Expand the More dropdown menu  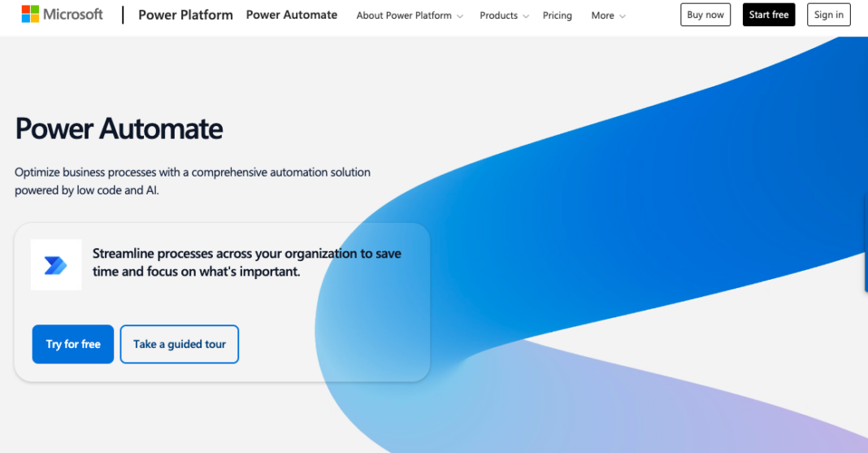coord(608,15)
